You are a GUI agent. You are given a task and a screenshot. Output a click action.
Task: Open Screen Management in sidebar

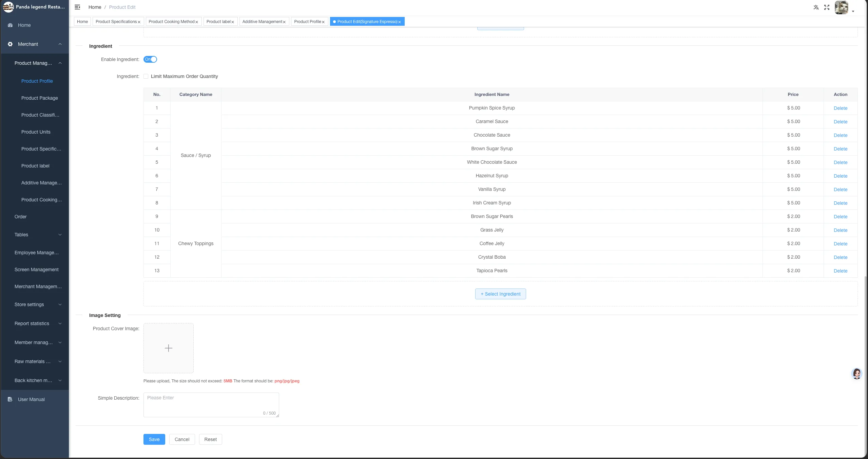37,270
